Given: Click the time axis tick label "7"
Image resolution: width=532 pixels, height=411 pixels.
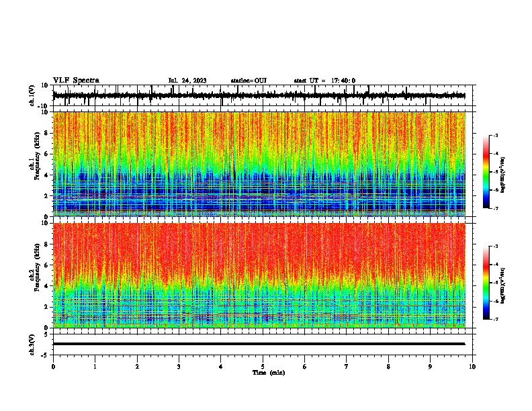Looking at the screenshot, I should click(x=347, y=367).
